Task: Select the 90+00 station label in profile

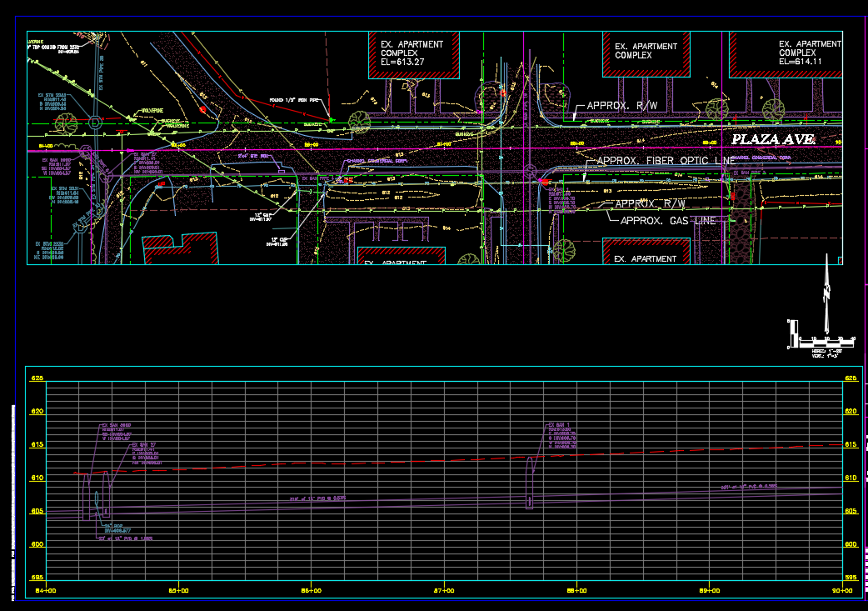Action: (x=842, y=590)
